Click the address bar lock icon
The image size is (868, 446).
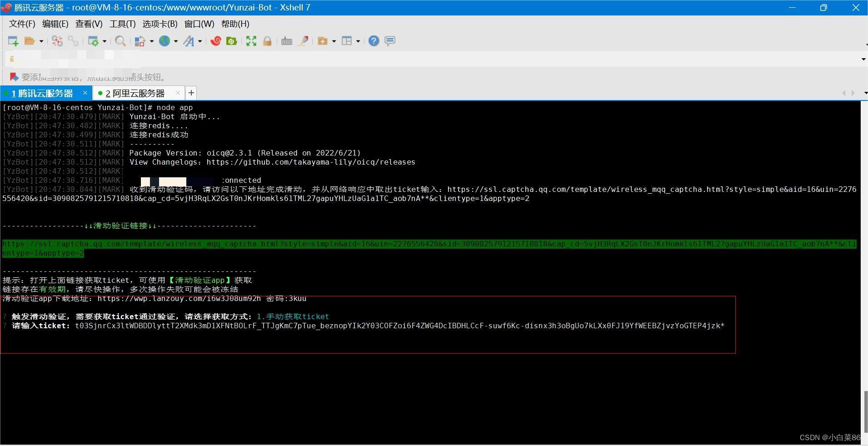tap(12, 59)
